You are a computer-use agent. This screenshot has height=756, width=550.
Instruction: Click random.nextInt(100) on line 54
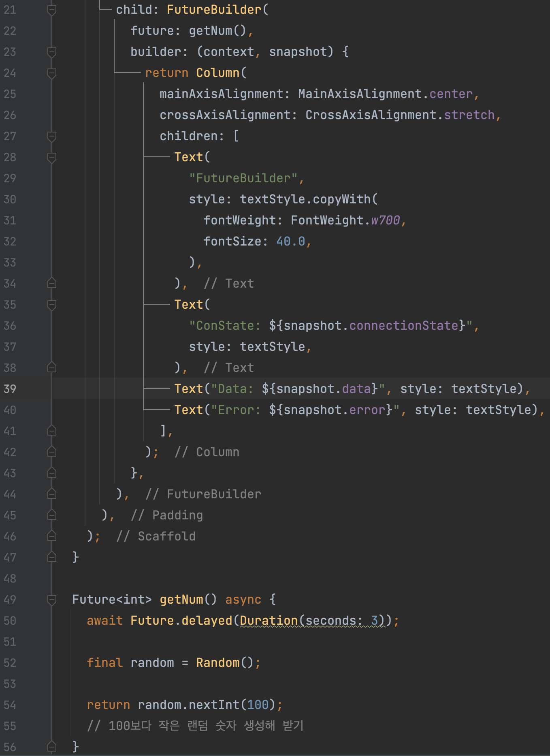[207, 705]
